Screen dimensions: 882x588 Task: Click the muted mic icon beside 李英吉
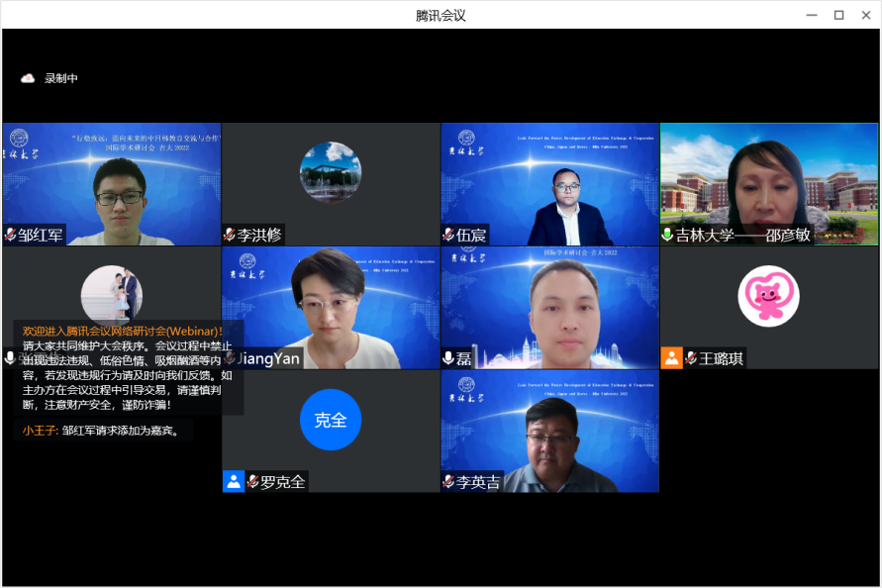[x=448, y=482]
